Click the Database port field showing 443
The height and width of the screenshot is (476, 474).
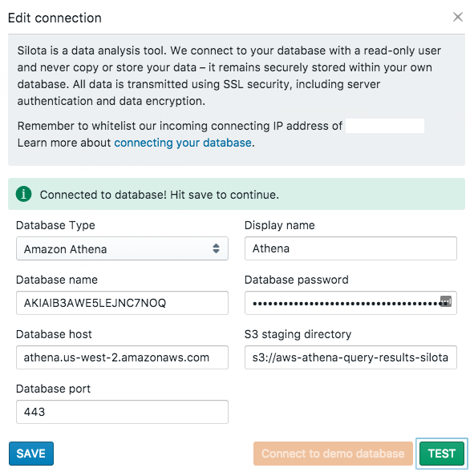122,412
